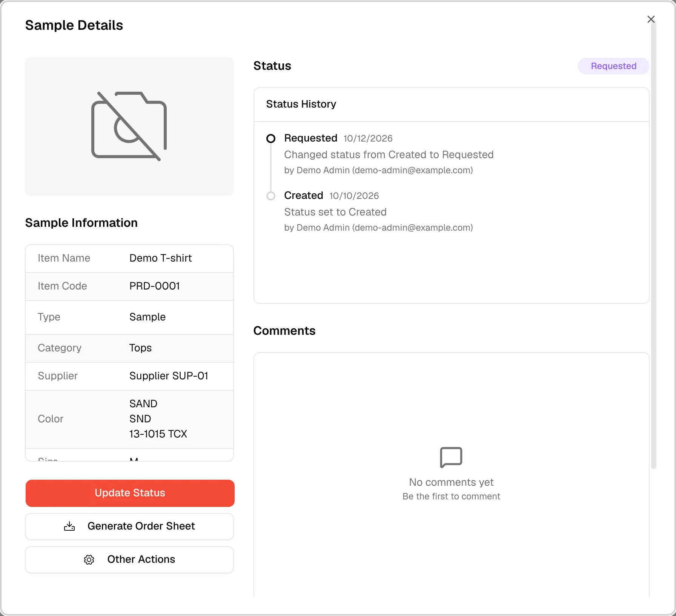Generate the order sheet
Image resolution: width=676 pixels, height=616 pixels.
point(129,526)
